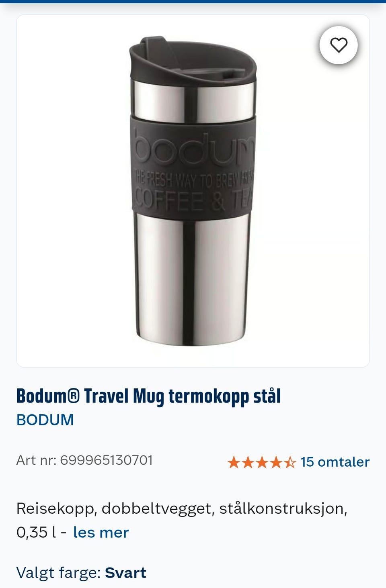Click the half-filled fifth rating star
The height and width of the screenshot is (588, 386).
pyautogui.click(x=289, y=462)
